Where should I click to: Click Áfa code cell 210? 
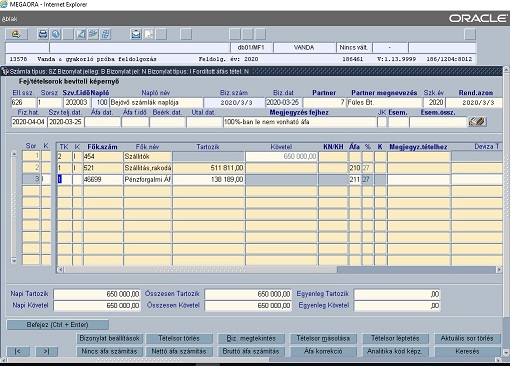[355, 168]
